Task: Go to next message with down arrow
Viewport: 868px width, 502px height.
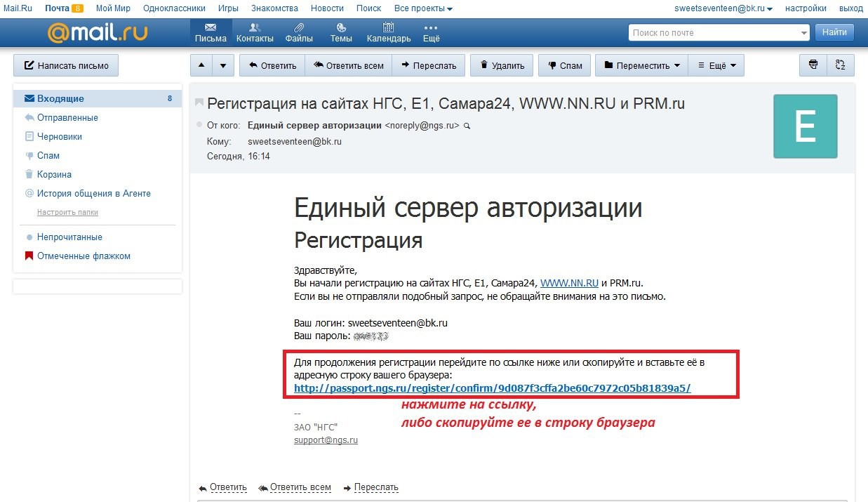Action: pyautogui.click(x=223, y=65)
